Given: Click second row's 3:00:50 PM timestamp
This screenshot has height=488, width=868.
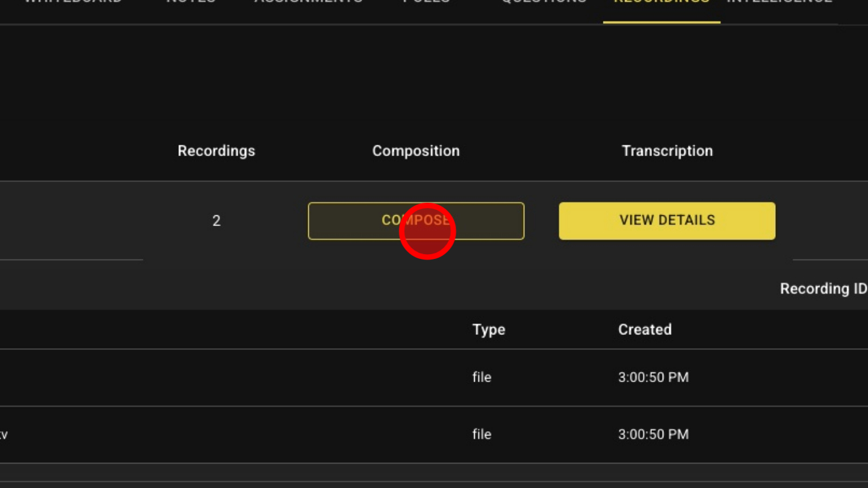Looking at the screenshot, I should 653,434.
